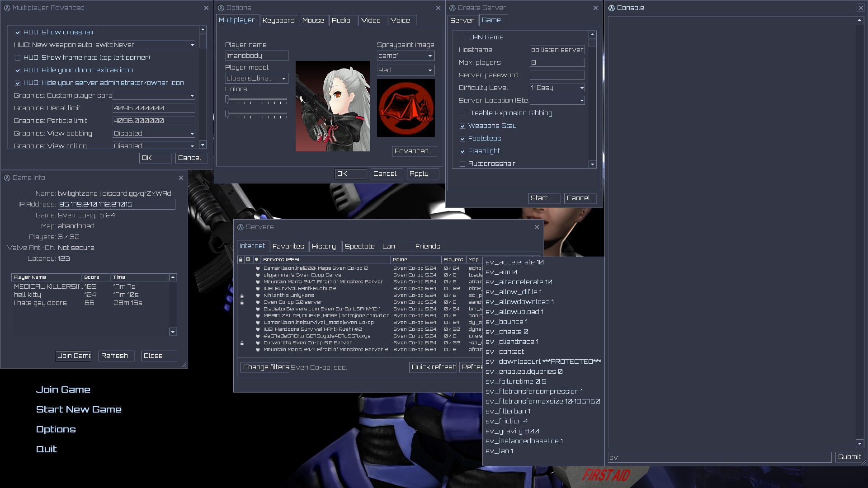Sort servers by password lock column icon
This screenshot has height=488, width=868.
[241, 260]
